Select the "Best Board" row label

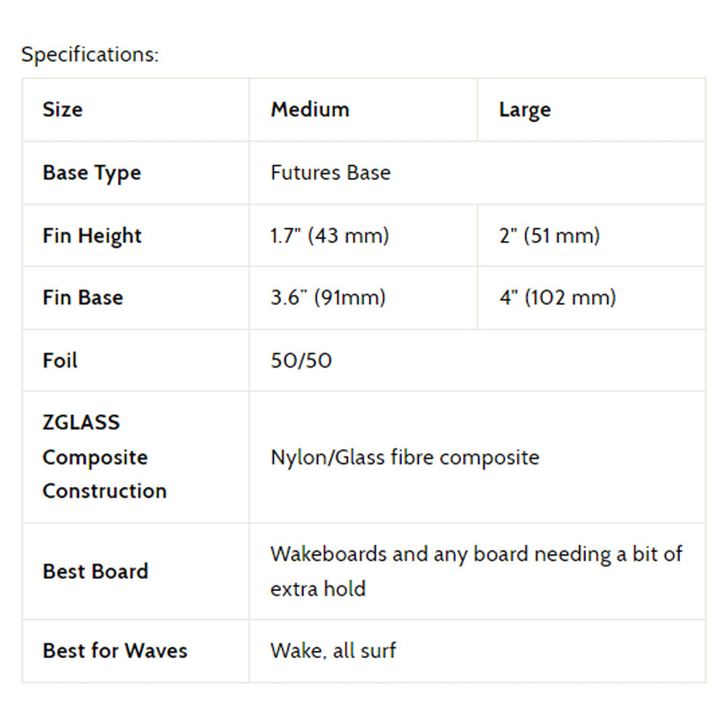pos(95,571)
